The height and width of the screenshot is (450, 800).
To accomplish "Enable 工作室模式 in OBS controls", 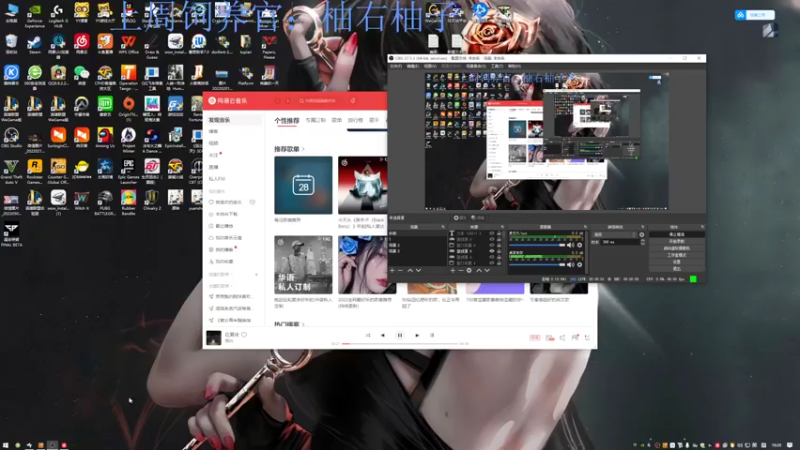I will (x=677, y=255).
